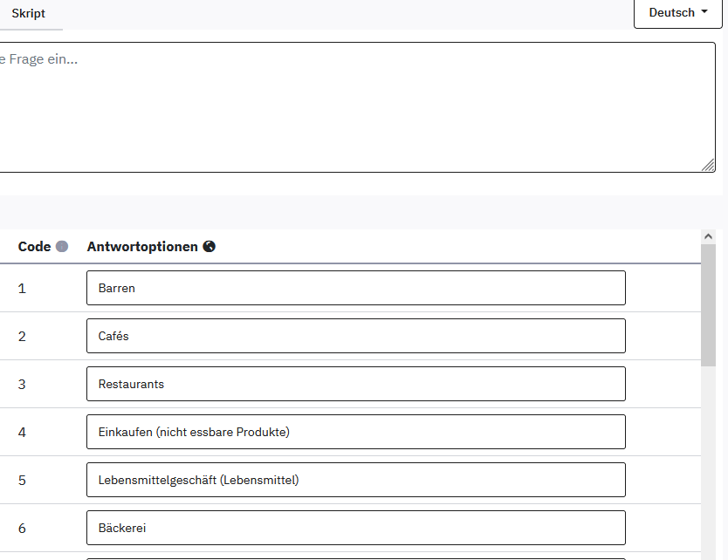Click the globe icon next to Antwortoptionen

(x=209, y=247)
